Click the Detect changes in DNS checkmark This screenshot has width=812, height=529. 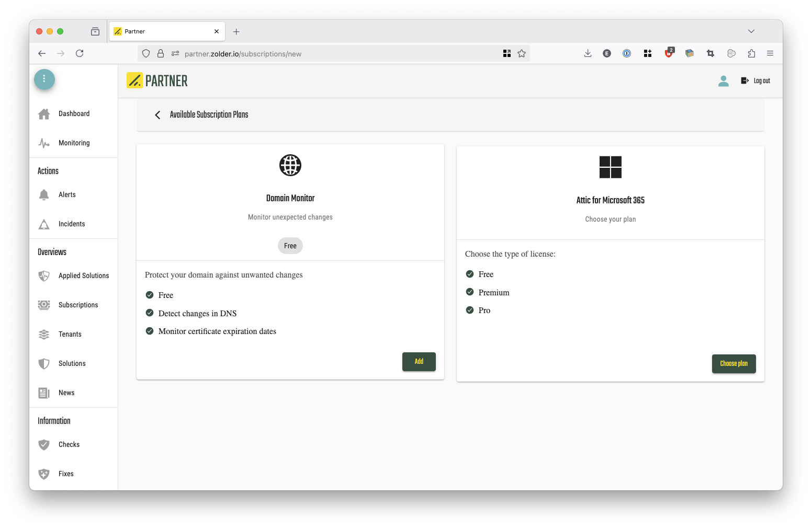click(x=150, y=313)
